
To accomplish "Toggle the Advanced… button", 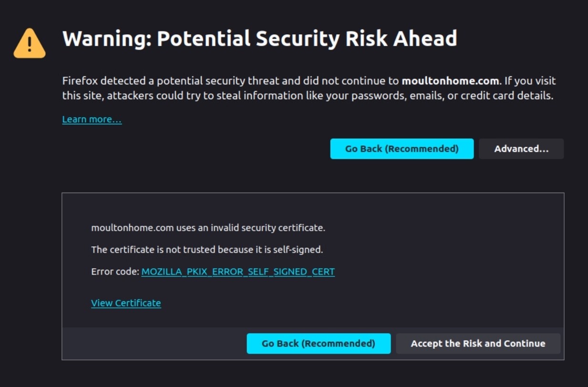I will tap(521, 149).
